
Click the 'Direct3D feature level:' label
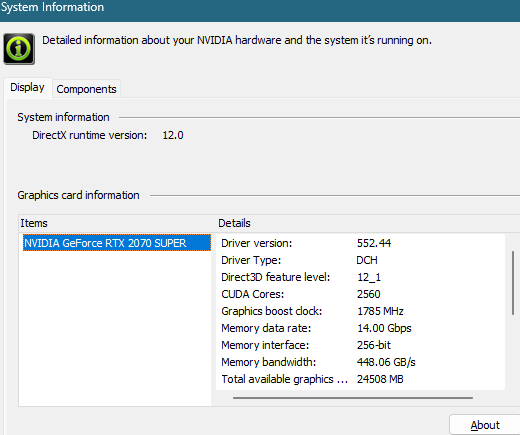click(x=275, y=277)
